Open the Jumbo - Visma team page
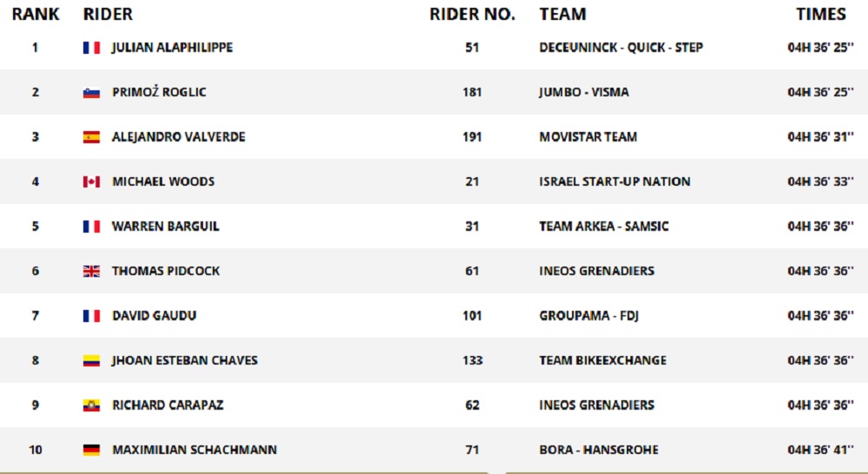 [584, 93]
